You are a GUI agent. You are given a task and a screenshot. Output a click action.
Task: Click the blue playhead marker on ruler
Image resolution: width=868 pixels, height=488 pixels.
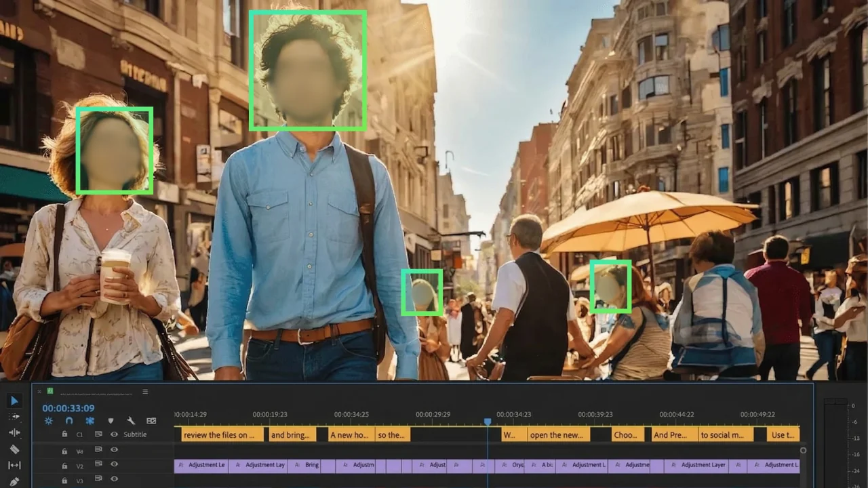pos(487,422)
